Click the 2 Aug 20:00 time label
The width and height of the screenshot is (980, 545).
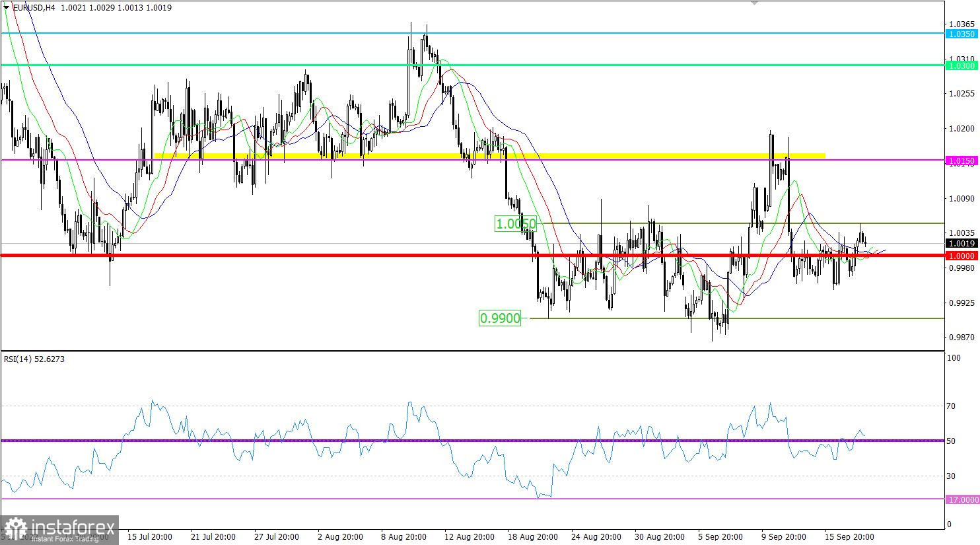tap(340, 537)
